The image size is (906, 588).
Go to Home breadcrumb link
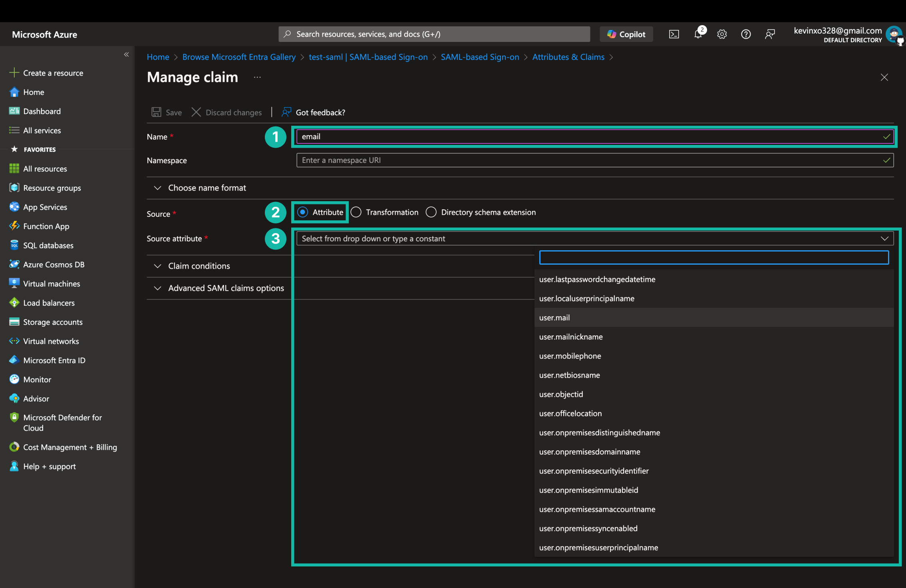coord(158,57)
